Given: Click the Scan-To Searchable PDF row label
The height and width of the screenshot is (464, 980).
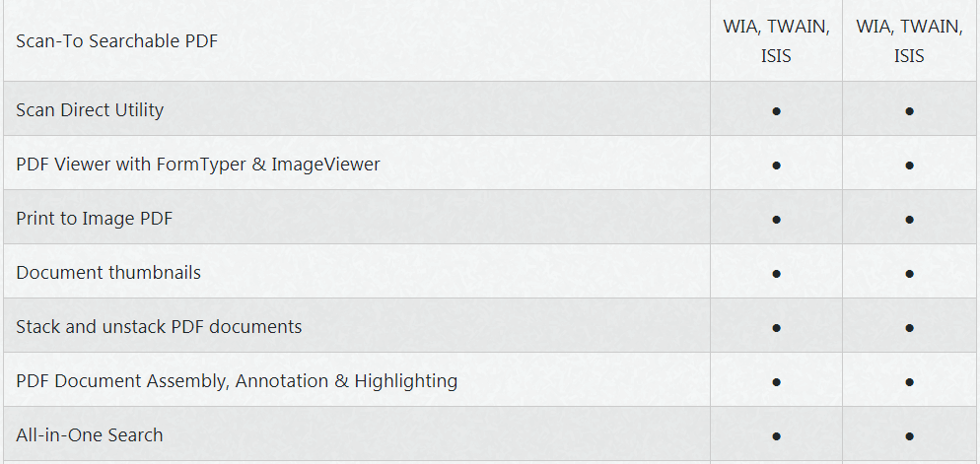Looking at the screenshot, I should coord(117,41).
